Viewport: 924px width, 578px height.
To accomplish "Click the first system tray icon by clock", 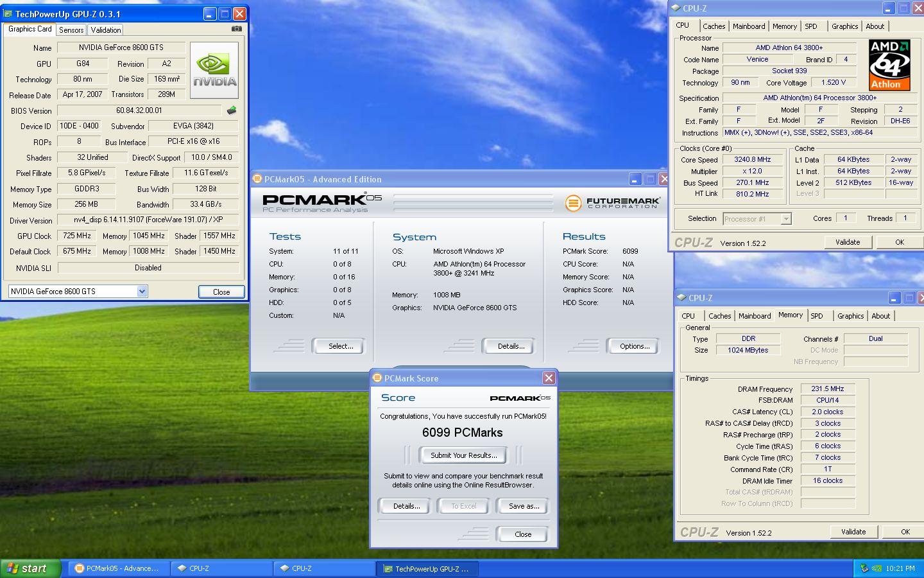I will (x=864, y=568).
